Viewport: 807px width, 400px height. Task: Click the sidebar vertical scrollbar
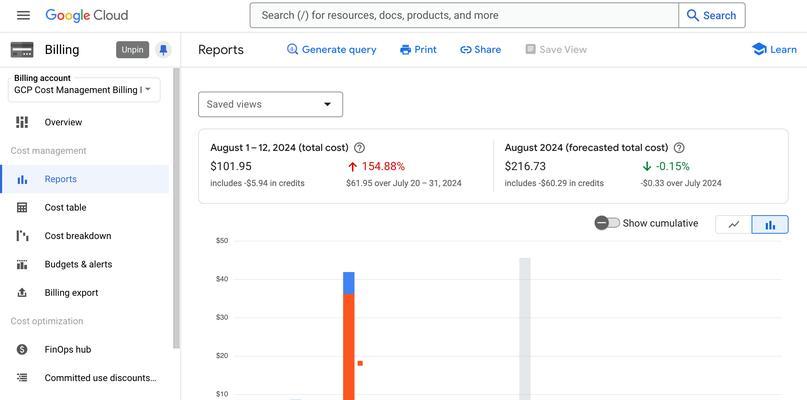[x=177, y=208]
